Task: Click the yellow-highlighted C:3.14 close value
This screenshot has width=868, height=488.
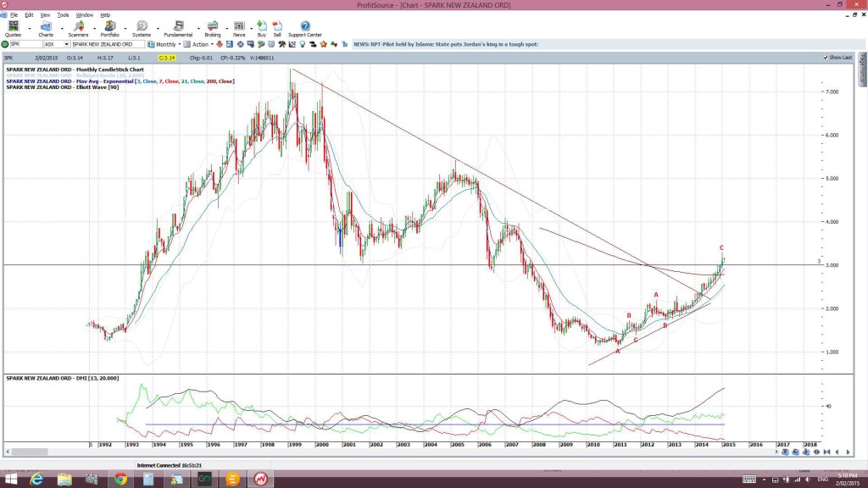Action: 167,58
